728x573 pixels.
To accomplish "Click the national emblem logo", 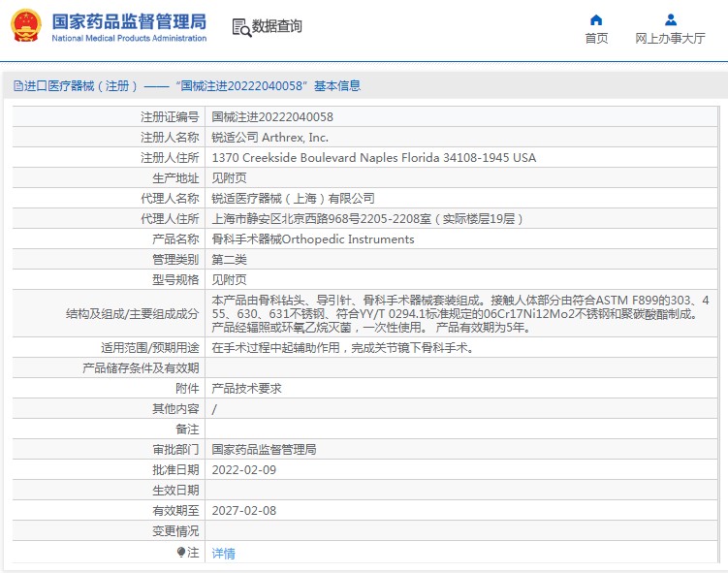I will pyautogui.click(x=26, y=26).
